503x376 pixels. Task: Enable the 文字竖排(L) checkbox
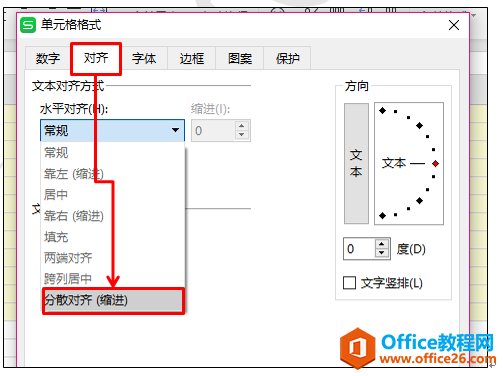coord(349,283)
